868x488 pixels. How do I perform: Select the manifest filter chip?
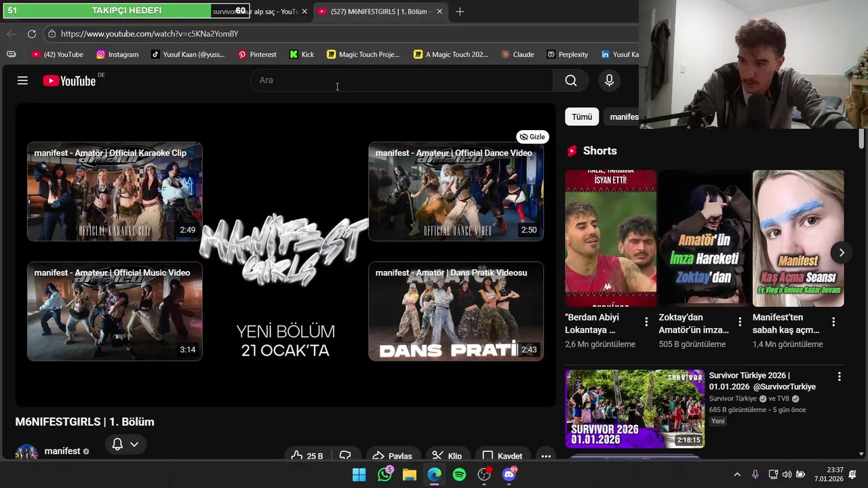pyautogui.click(x=623, y=117)
